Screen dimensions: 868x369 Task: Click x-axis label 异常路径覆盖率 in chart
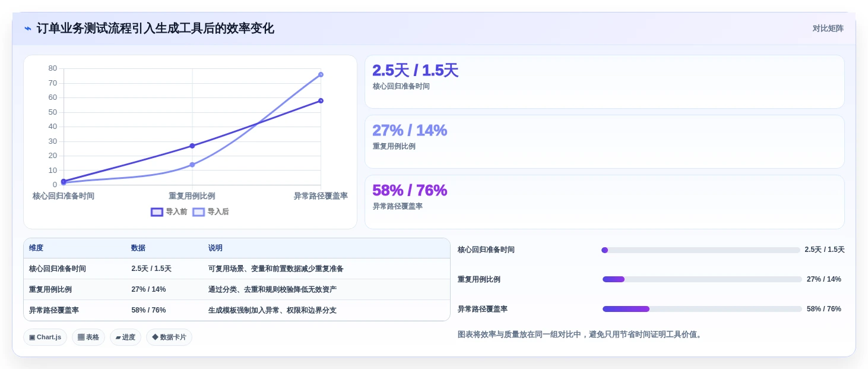321,196
